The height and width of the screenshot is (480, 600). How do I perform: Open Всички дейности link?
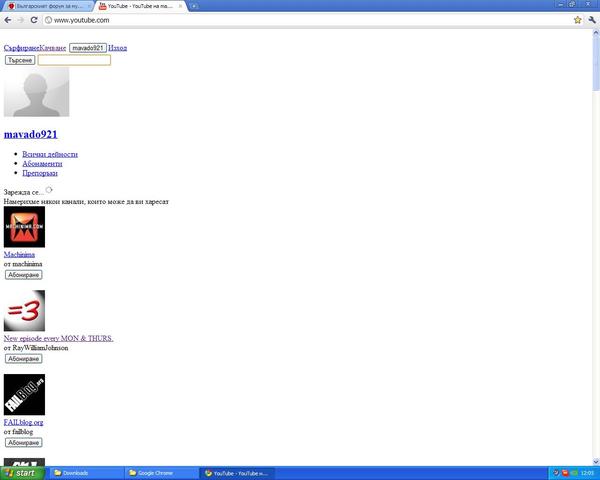50,154
